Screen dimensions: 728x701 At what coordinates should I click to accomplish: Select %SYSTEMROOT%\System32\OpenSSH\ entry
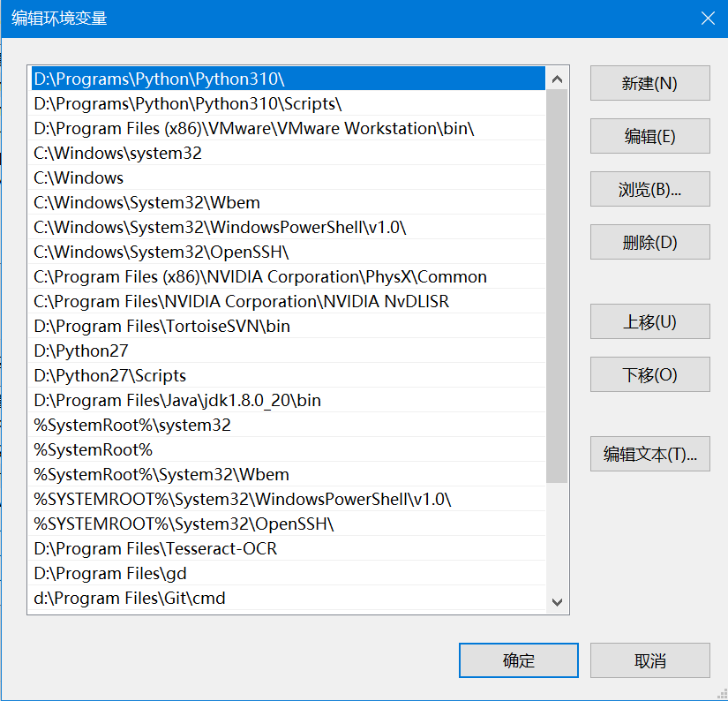[289, 524]
